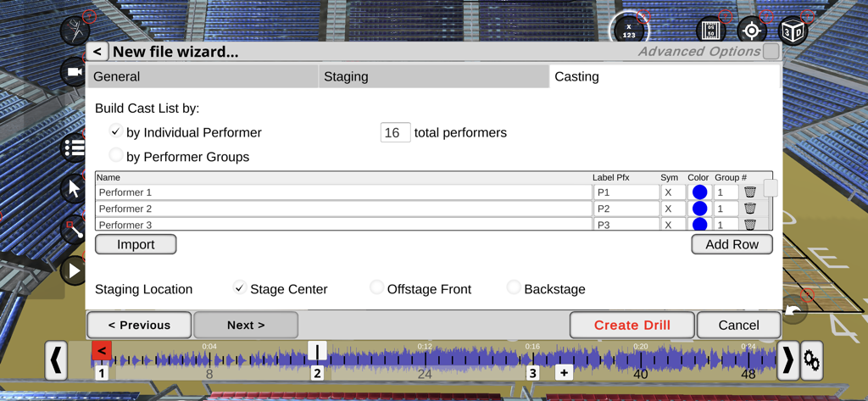
Task: Jump to set 1 timeline marker
Action: coord(102,373)
